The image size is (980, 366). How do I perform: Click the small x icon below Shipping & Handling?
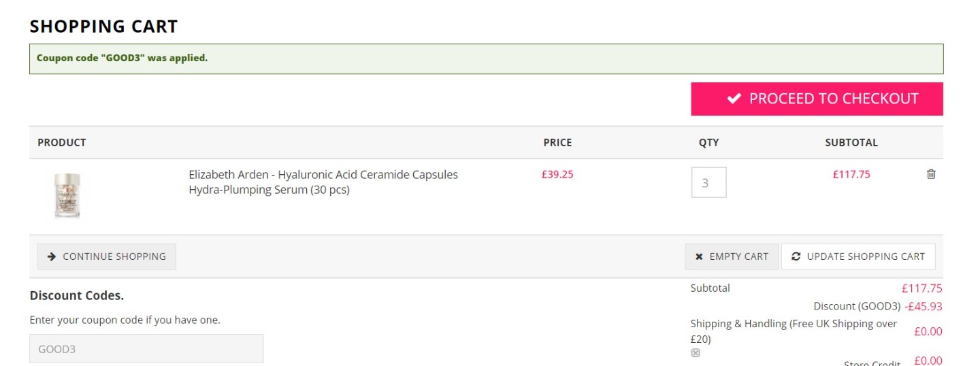pos(696,352)
